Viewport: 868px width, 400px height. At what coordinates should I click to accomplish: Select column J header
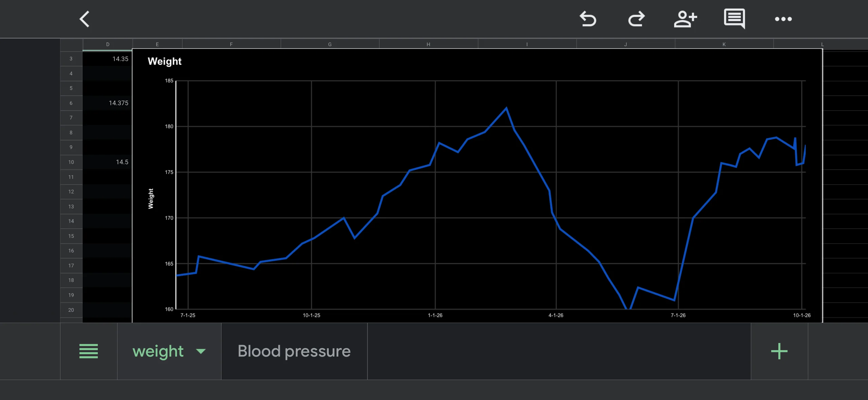[x=626, y=44]
